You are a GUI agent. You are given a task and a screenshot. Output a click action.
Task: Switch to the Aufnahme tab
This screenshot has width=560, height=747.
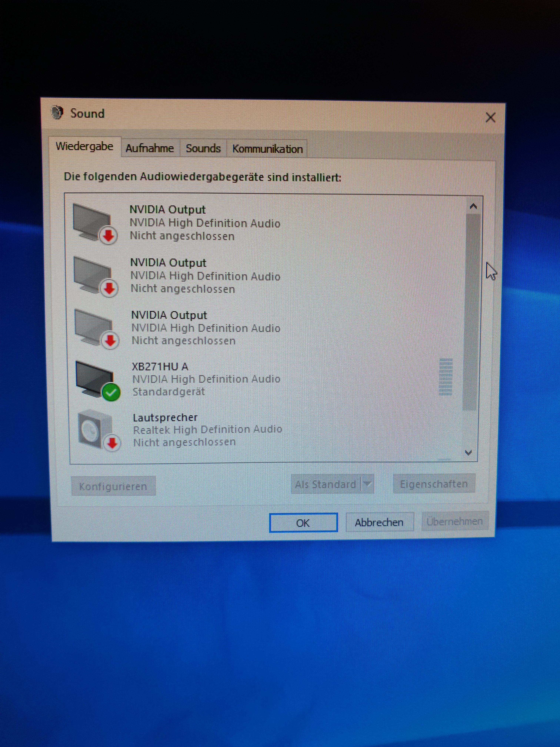(149, 148)
